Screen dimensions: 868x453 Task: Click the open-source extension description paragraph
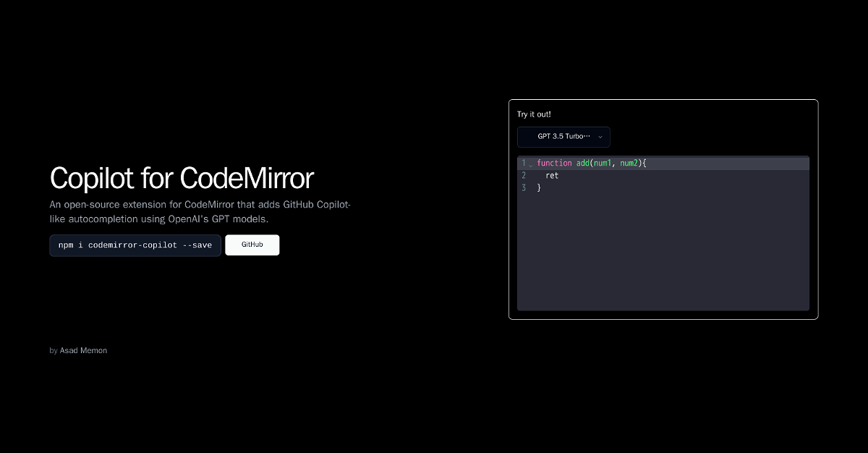click(x=200, y=211)
